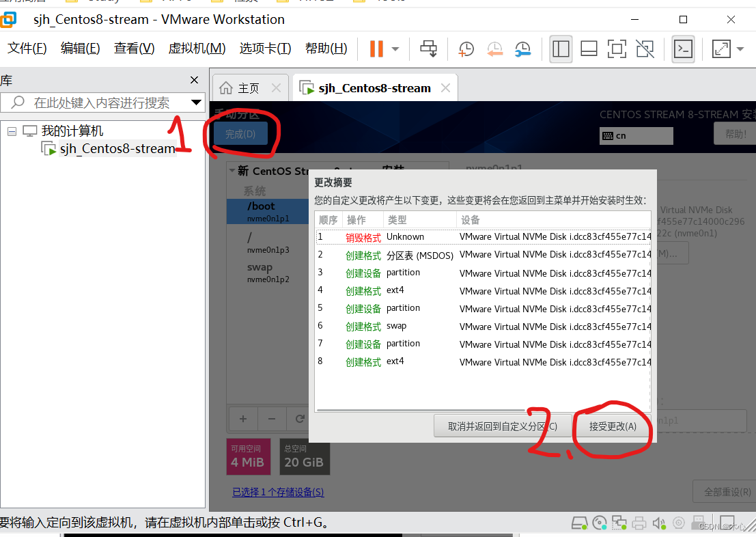Open console view toolbar icon

pos(683,49)
